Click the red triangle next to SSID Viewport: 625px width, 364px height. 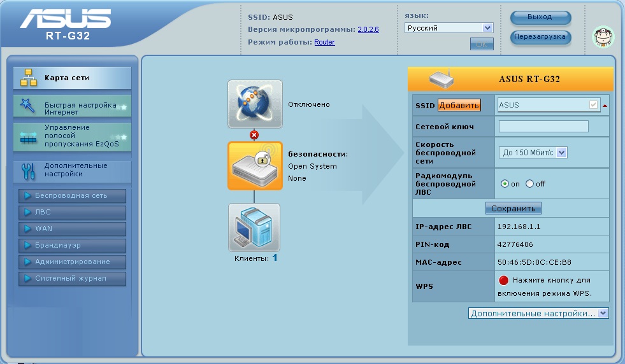(x=605, y=106)
